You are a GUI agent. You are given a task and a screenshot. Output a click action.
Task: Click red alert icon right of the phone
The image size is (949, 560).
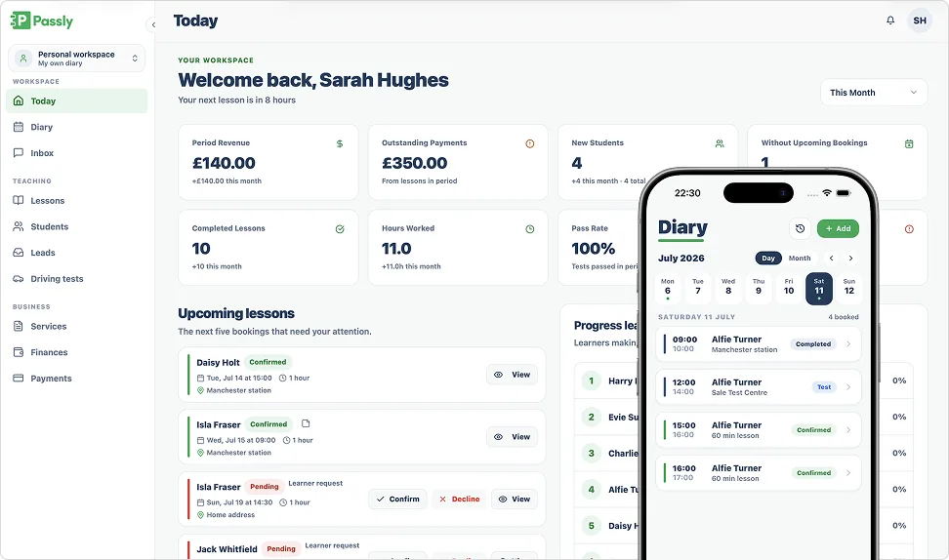coord(909,229)
